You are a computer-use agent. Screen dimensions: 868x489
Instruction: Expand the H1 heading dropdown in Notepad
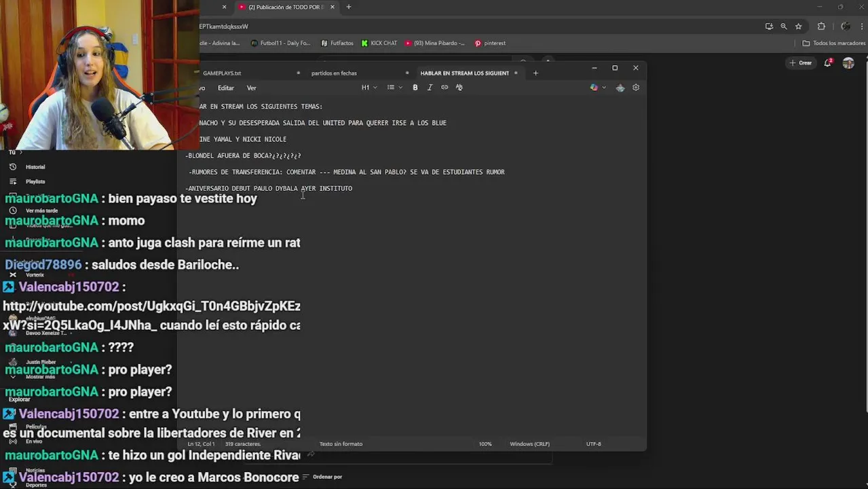tap(369, 88)
